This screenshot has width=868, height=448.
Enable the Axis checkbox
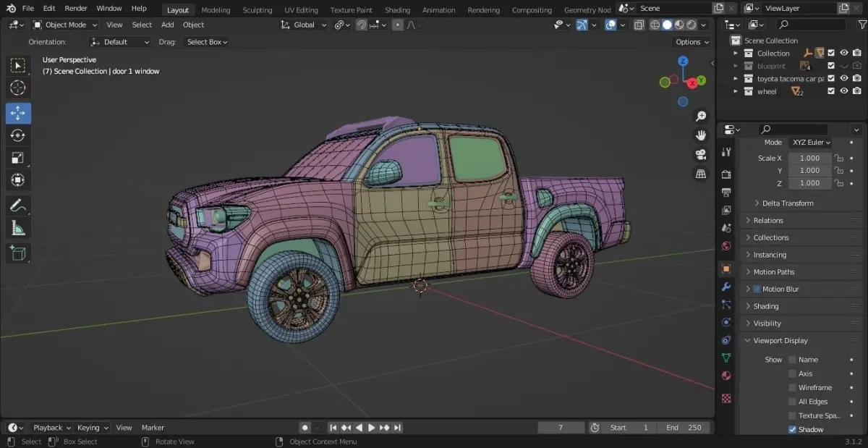click(x=792, y=373)
